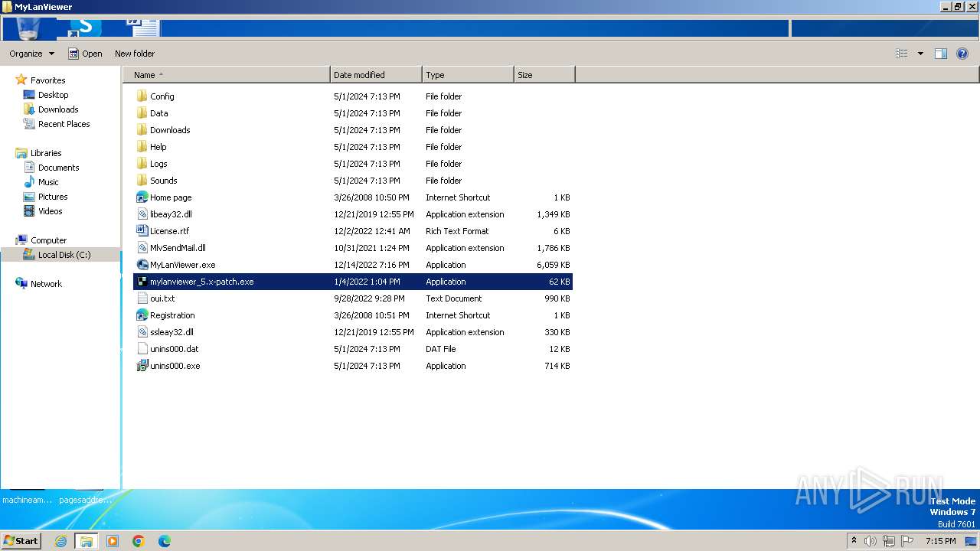This screenshot has width=980, height=551.
Task: Open the Config folder icon
Action: pos(142,96)
